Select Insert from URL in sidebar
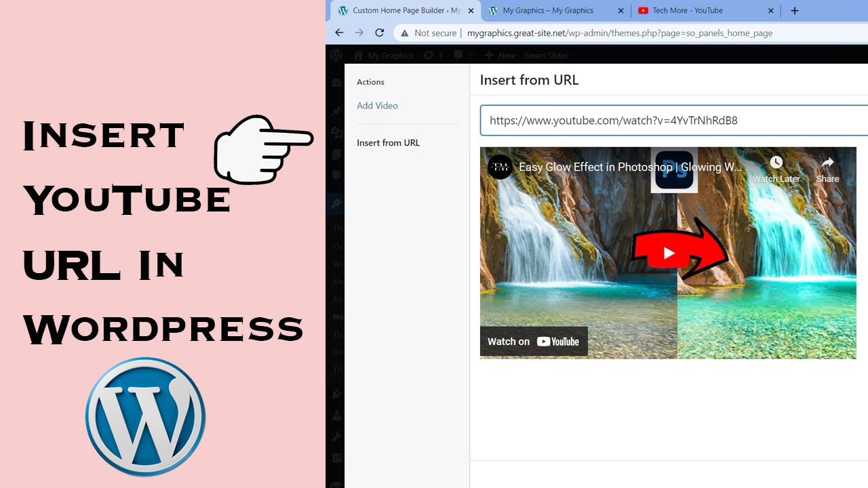Screen dimensions: 868x488 [388, 143]
